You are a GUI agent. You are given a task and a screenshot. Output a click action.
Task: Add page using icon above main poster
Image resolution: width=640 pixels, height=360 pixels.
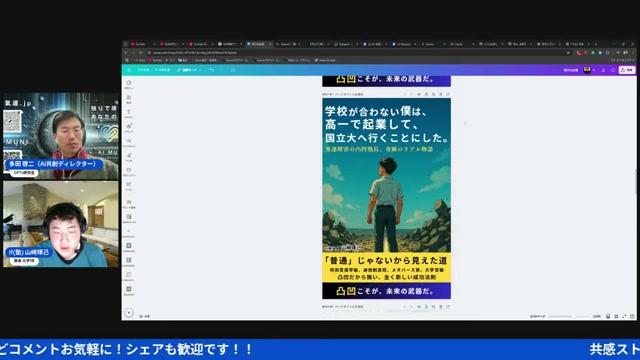click(448, 94)
